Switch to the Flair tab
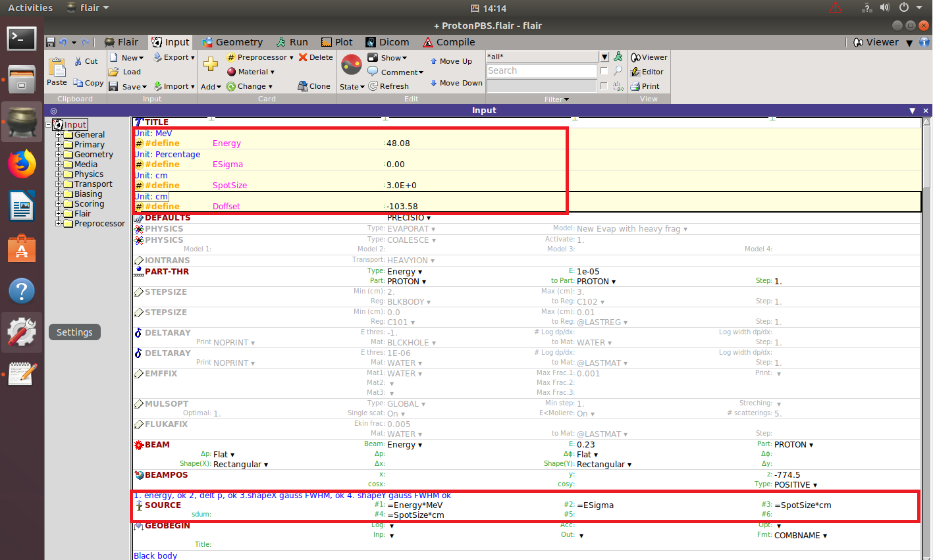 click(x=122, y=42)
